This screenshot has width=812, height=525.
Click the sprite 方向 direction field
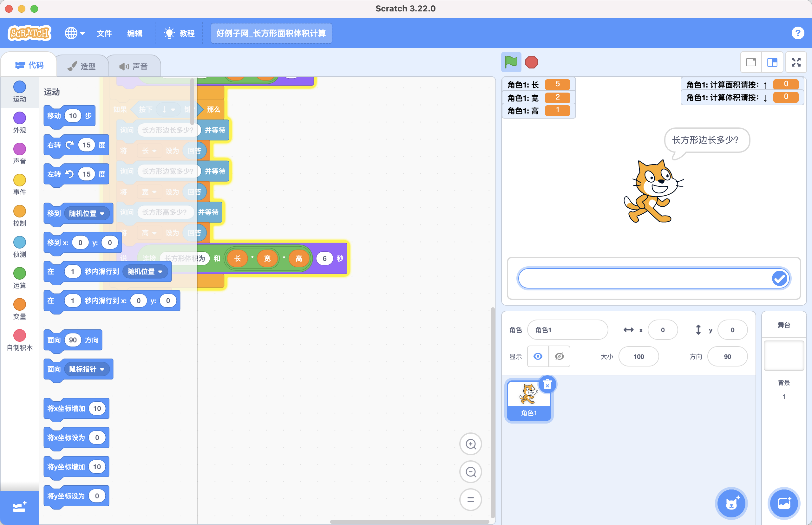(x=727, y=356)
